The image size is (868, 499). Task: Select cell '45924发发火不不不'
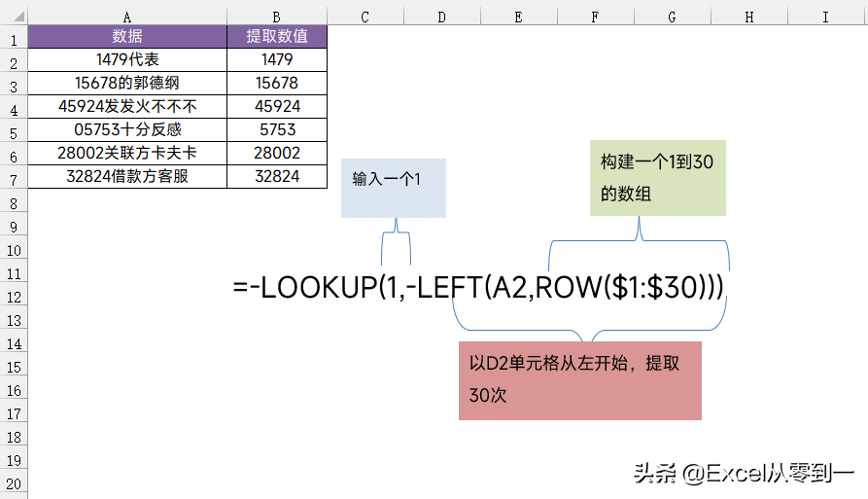[127, 106]
